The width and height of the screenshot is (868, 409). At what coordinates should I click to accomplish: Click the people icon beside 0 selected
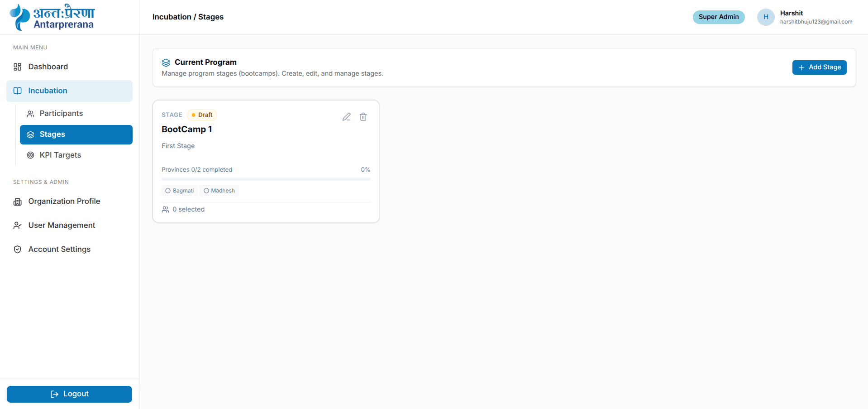point(165,209)
